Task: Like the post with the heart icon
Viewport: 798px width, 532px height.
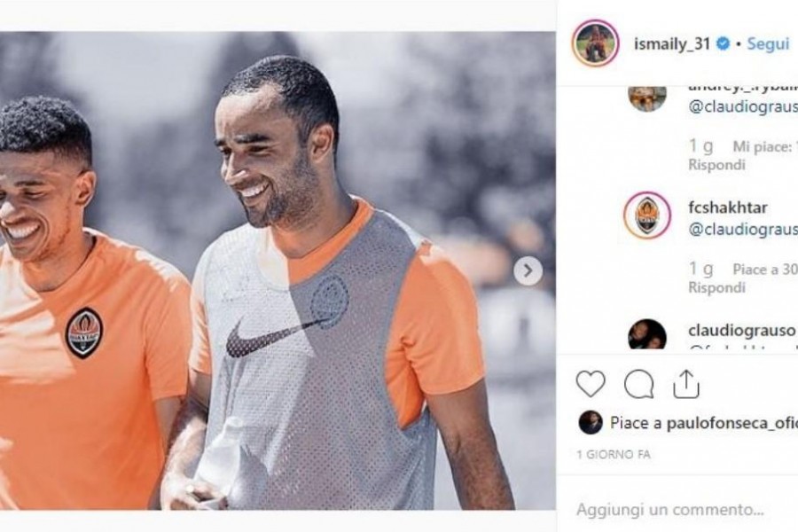Action: (x=591, y=383)
